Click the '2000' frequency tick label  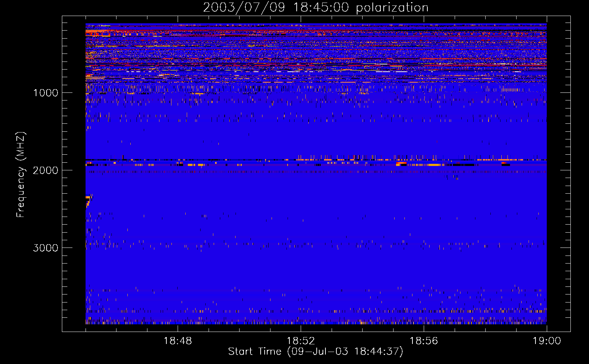(x=46, y=170)
